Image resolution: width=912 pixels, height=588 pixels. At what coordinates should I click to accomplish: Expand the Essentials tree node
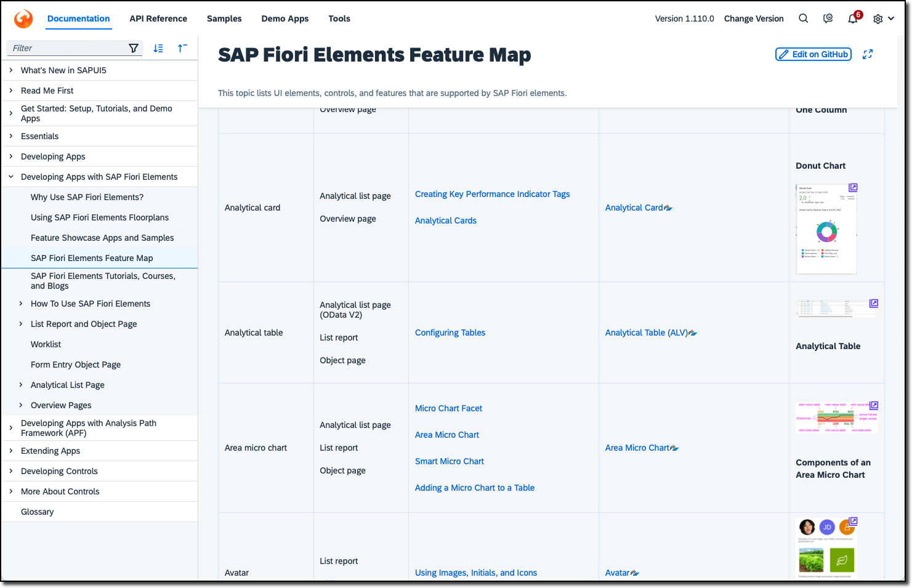click(x=11, y=136)
